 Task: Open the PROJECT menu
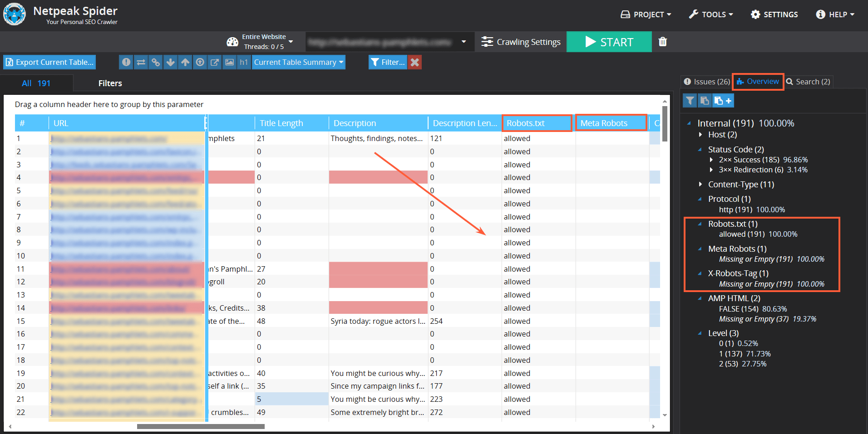tap(646, 15)
